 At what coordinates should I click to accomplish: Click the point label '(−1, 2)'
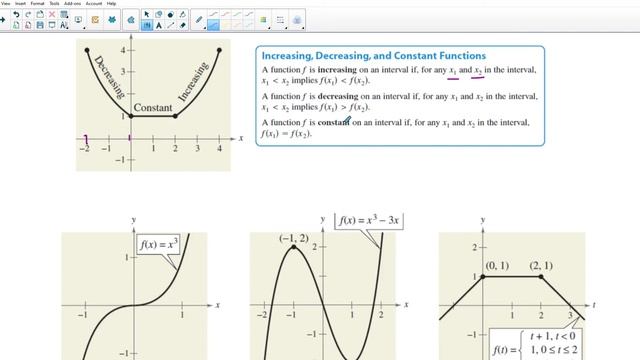click(x=294, y=238)
